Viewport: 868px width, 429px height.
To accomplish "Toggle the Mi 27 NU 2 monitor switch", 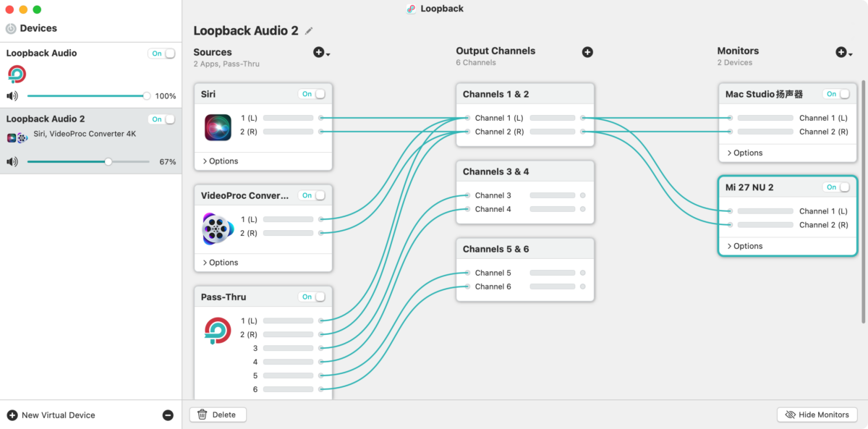I will [836, 187].
